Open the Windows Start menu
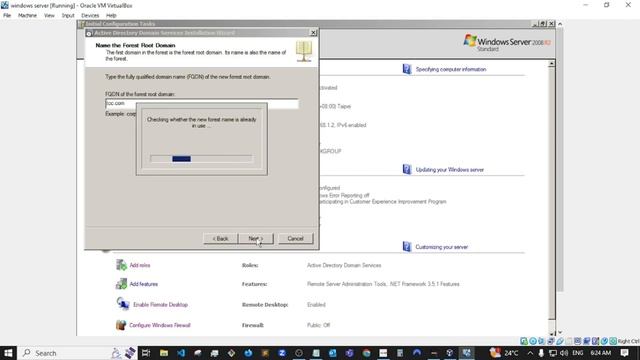Viewport: 640px width, 360px height. point(8,353)
